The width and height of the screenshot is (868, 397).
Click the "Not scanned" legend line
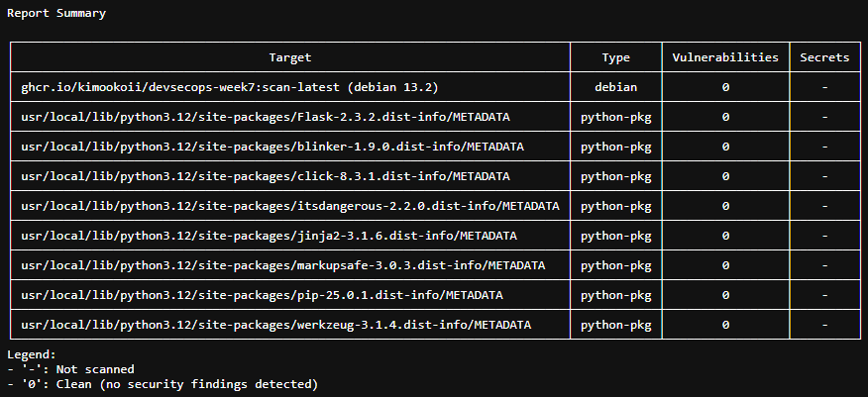[70, 369]
